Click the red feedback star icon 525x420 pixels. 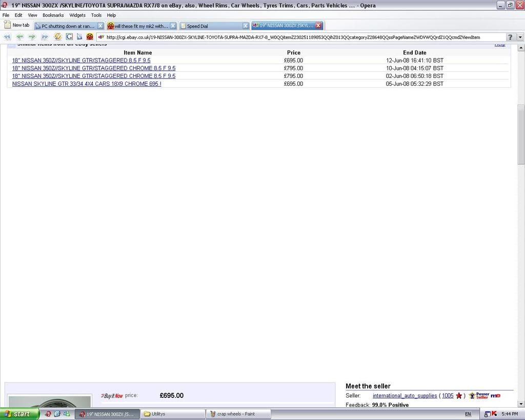[x=459, y=395]
